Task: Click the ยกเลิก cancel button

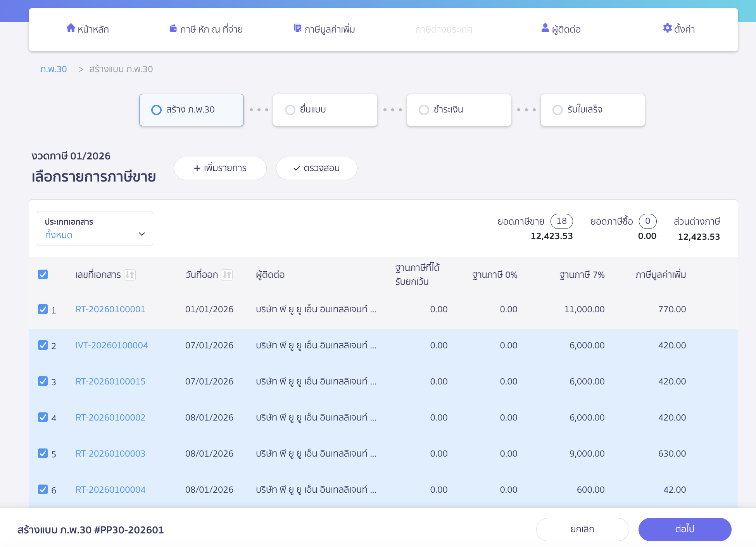Action: coord(582,529)
